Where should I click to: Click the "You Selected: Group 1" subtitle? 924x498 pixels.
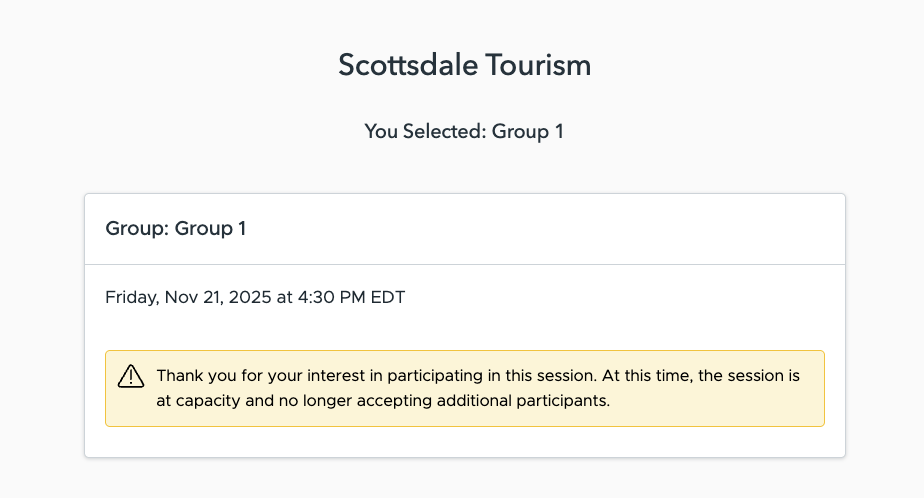464,131
